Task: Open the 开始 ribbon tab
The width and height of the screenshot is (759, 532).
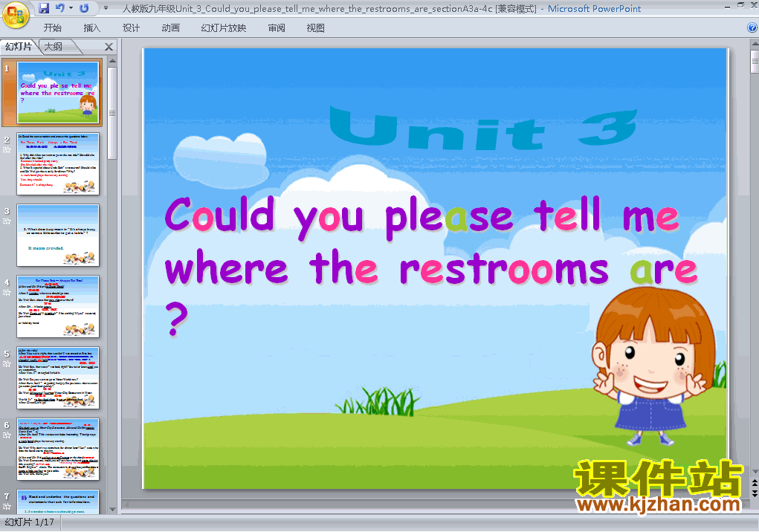Action: [x=52, y=28]
